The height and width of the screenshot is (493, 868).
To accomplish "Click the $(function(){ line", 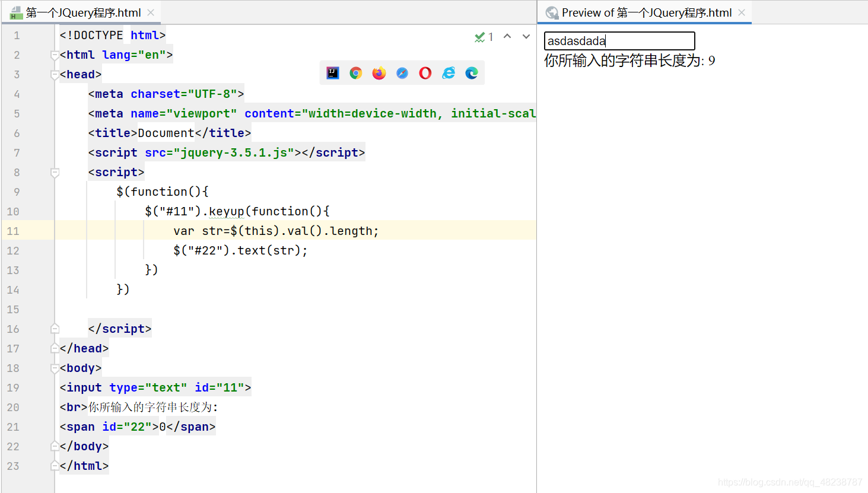I will coord(163,192).
